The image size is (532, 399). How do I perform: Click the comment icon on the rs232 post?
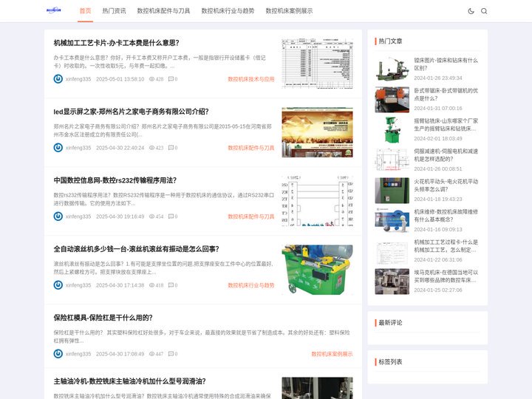pos(171,216)
